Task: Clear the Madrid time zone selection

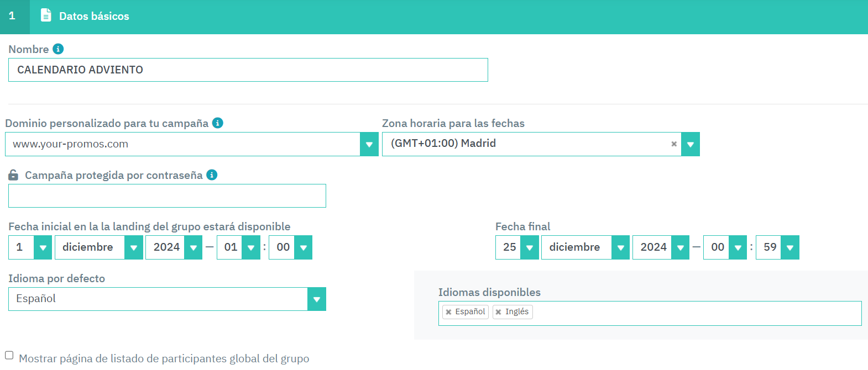Action: [674, 144]
